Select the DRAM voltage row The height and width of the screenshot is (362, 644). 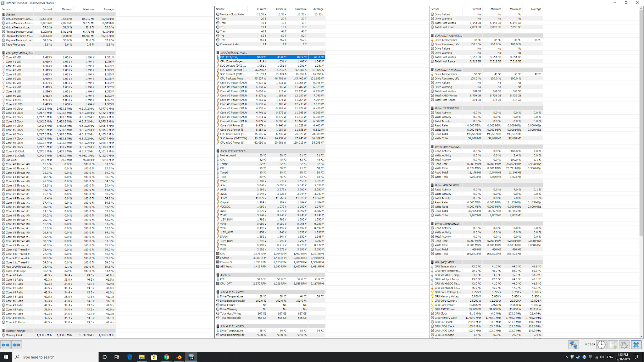coord(270,237)
